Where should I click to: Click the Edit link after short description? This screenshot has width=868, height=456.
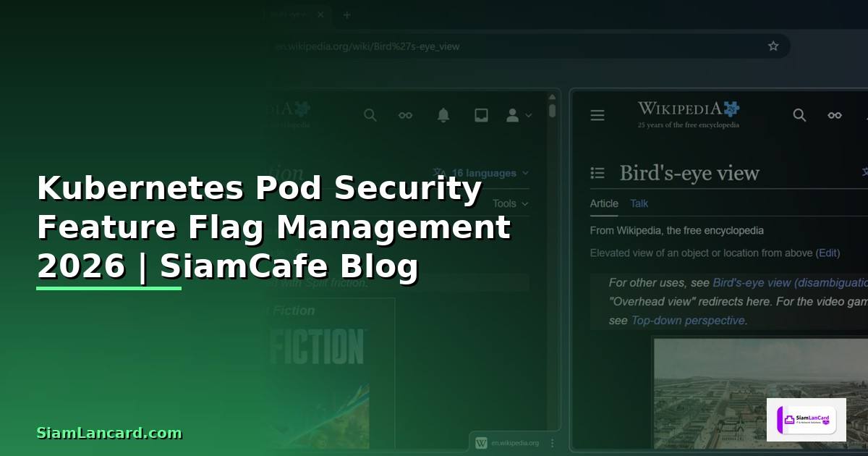tap(827, 253)
